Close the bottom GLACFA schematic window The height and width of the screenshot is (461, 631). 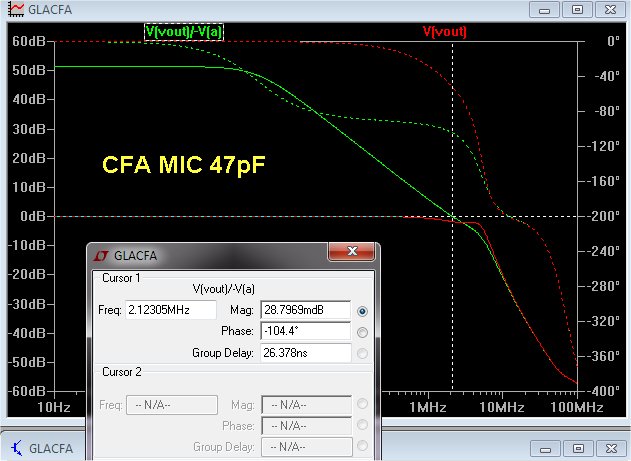[611, 448]
